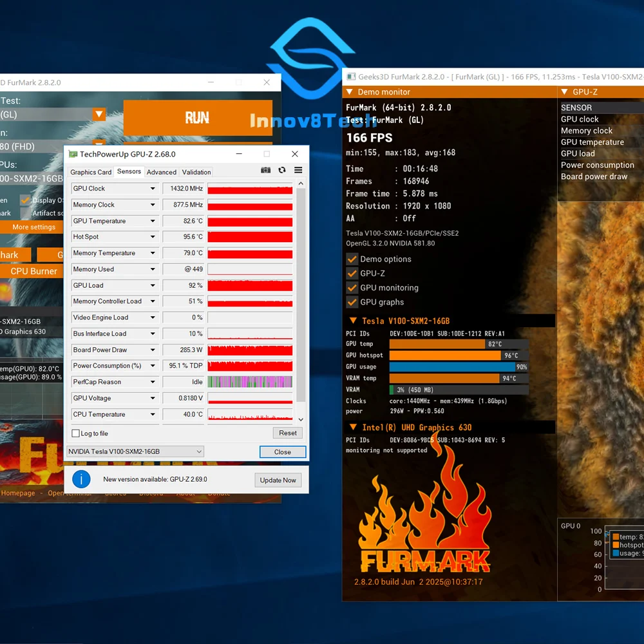Collapse the GPU-Z overlay panel

(565, 92)
